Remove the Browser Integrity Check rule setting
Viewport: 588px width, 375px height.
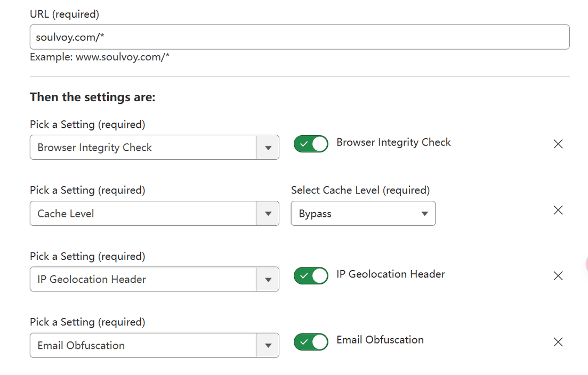coord(558,144)
